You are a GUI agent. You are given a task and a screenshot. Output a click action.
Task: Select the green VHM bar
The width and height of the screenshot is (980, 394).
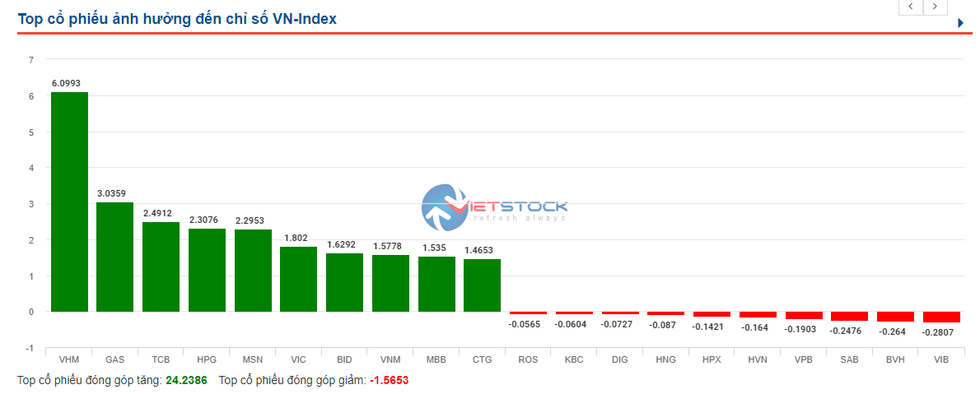tap(69, 202)
